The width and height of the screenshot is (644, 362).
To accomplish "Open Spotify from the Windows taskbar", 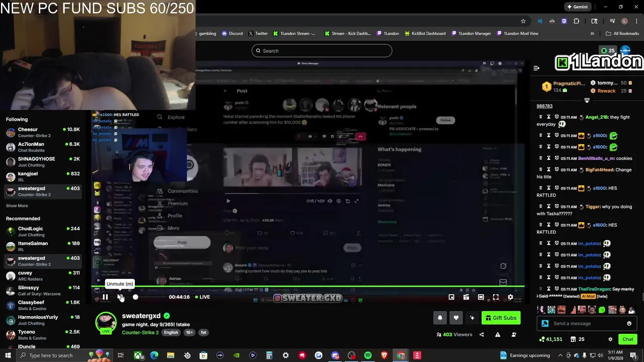I will pyautogui.click(x=368, y=355).
